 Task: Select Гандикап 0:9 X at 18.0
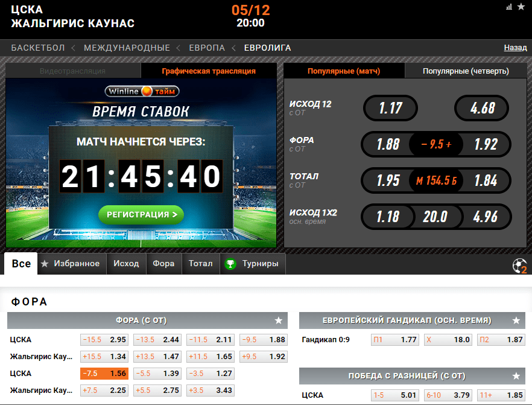[448, 339]
